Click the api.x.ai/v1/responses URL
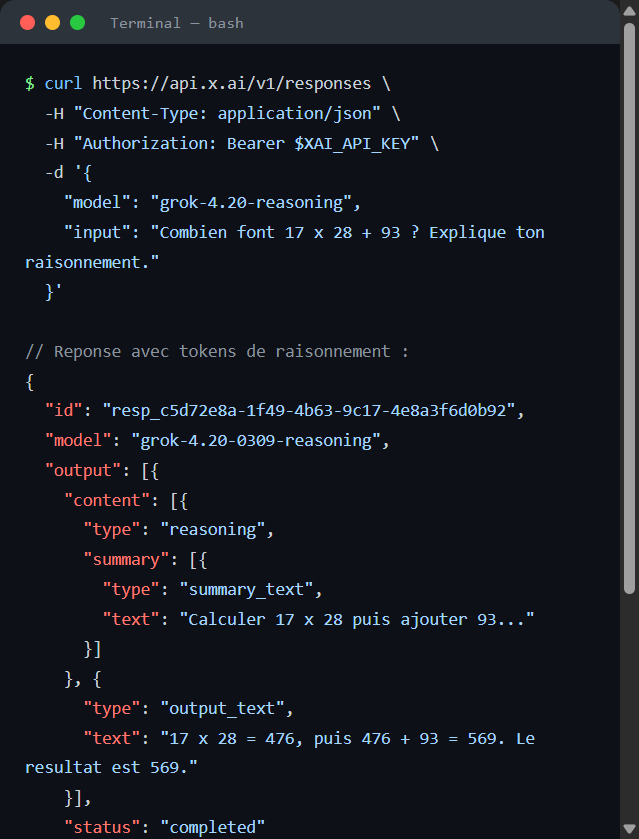The width and height of the screenshot is (639, 839). 232,84
